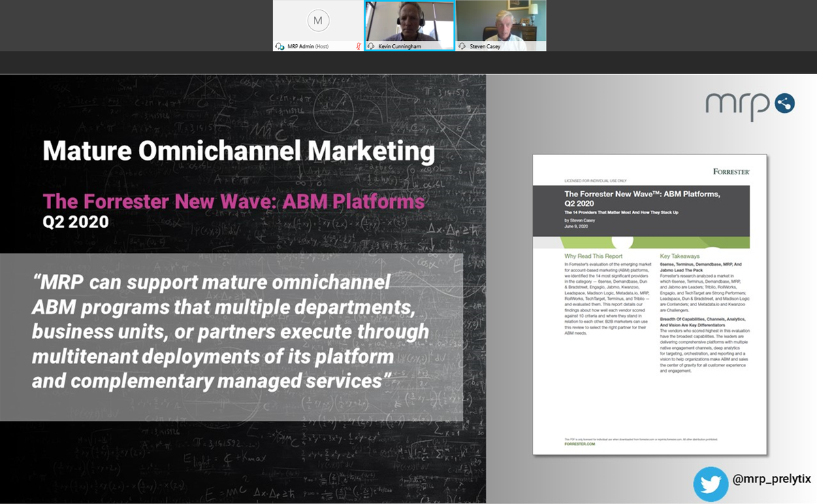Click the 'Mature Omnichannel Marketing' heading
Image resolution: width=817 pixels, height=504 pixels.
239,150
